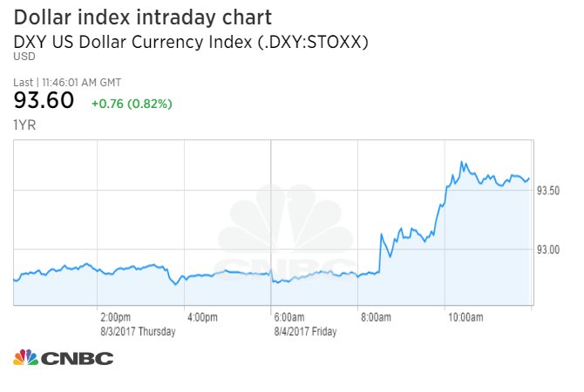Click the green +0.76 (0.82%) change value
This screenshot has width=584, height=392.
[x=132, y=104]
